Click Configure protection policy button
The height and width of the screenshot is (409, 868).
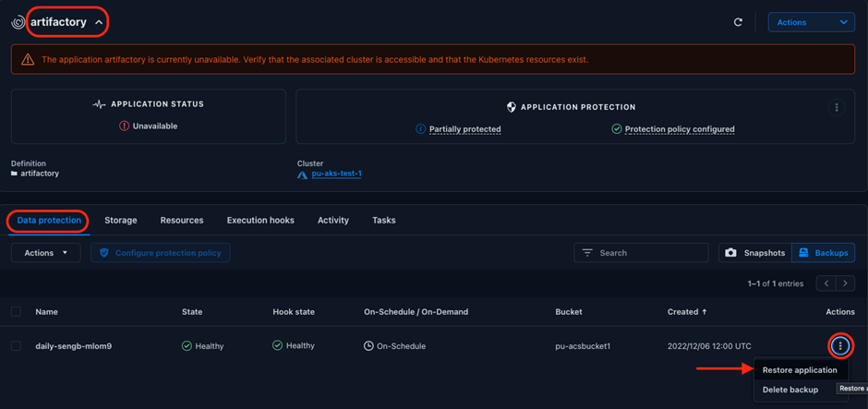pos(161,252)
